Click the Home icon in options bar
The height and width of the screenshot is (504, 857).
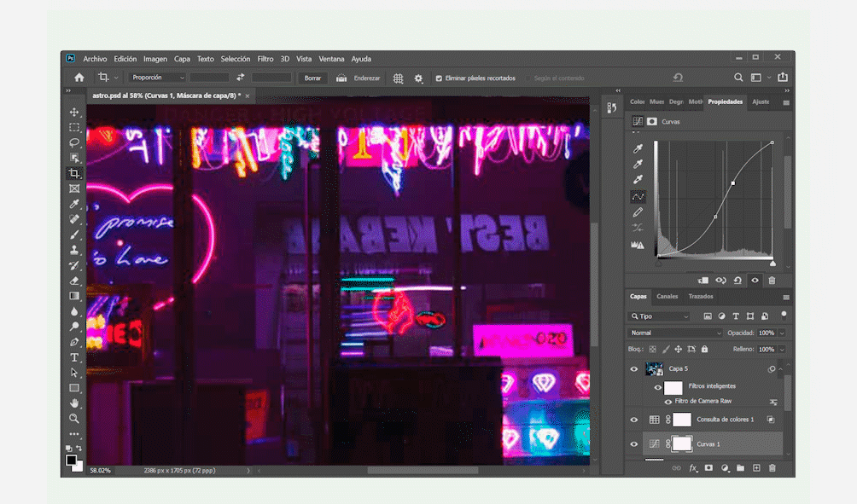[79, 78]
